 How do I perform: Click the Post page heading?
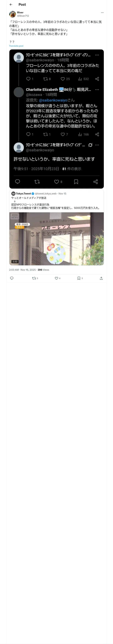pos(22,5)
